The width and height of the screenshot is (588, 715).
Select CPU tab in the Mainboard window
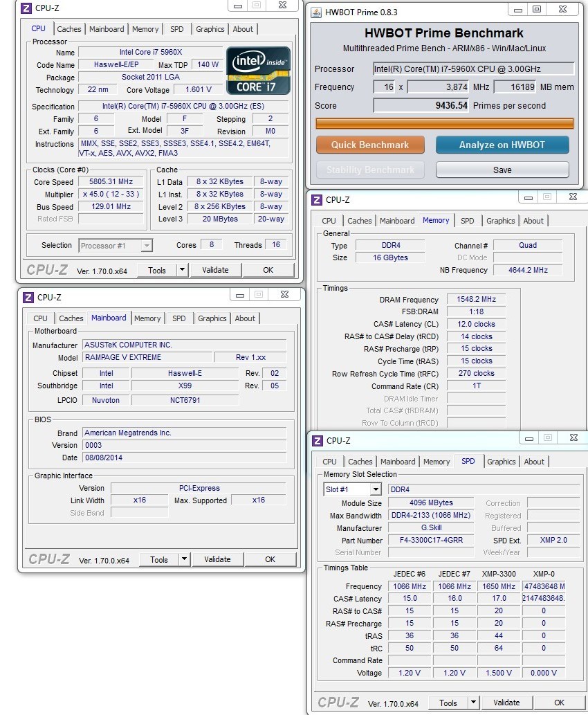pos(41,318)
